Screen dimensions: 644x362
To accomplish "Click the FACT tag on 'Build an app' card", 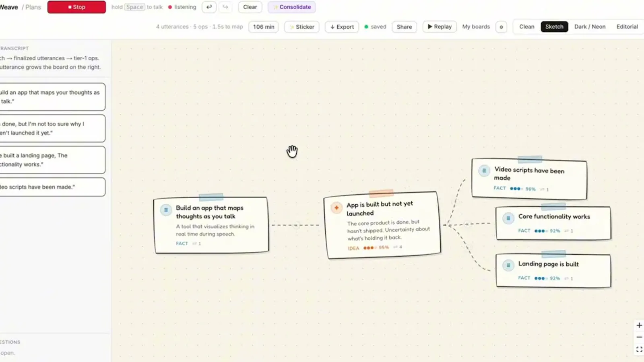I will tap(182, 243).
